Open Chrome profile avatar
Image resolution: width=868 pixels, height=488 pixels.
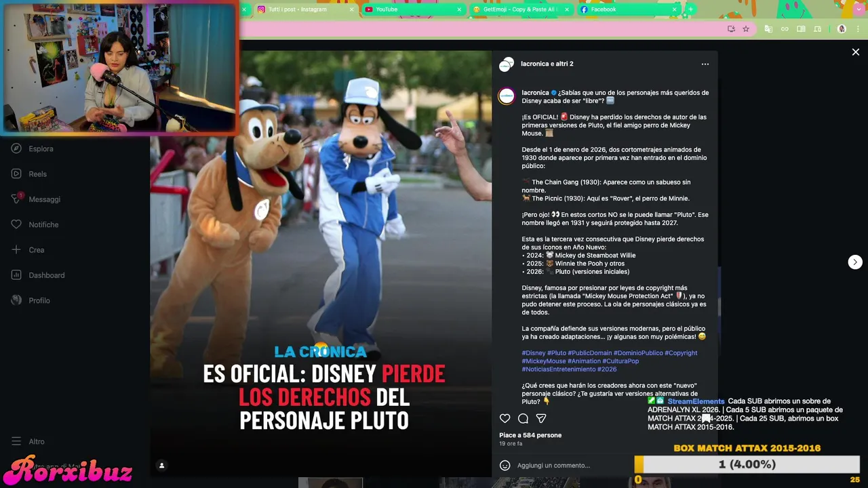pyautogui.click(x=842, y=29)
